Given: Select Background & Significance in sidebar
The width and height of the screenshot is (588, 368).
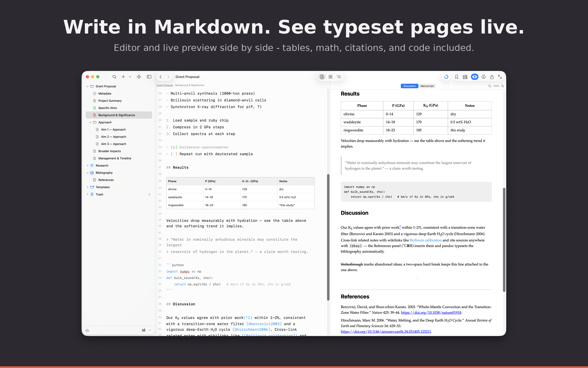Looking at the screenshot, I should (119, 115).
